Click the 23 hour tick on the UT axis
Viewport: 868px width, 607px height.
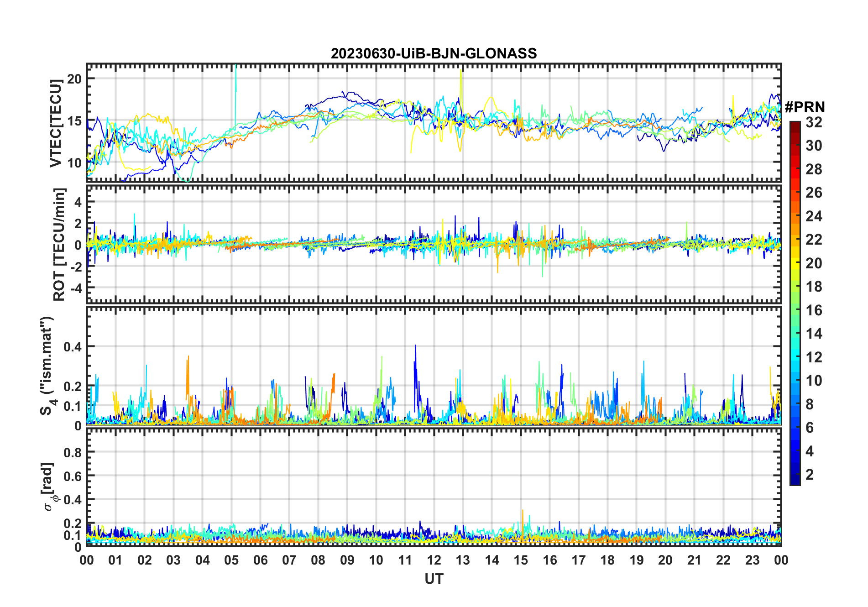(752, 560)
